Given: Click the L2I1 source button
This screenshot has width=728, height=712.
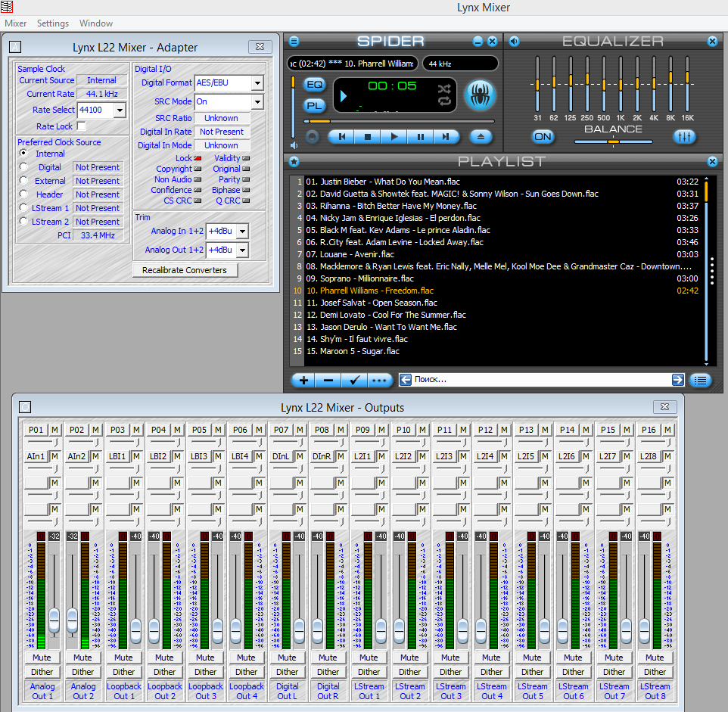Looking at the screenshot, I should (x=362, y=456).
